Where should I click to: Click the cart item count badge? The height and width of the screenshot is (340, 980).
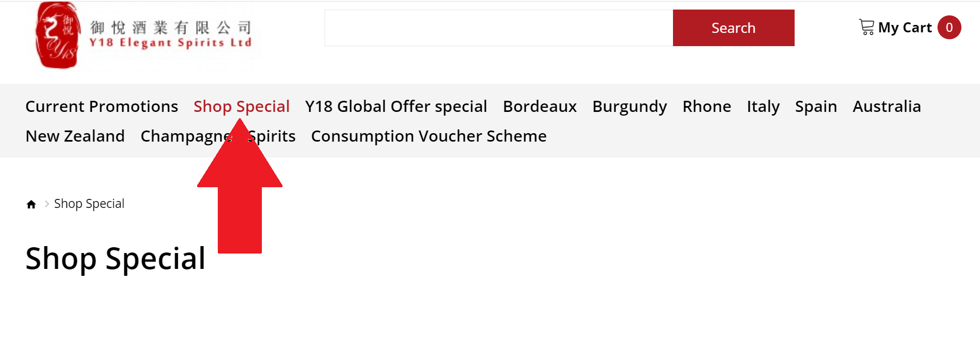click(x=949, y=28)
